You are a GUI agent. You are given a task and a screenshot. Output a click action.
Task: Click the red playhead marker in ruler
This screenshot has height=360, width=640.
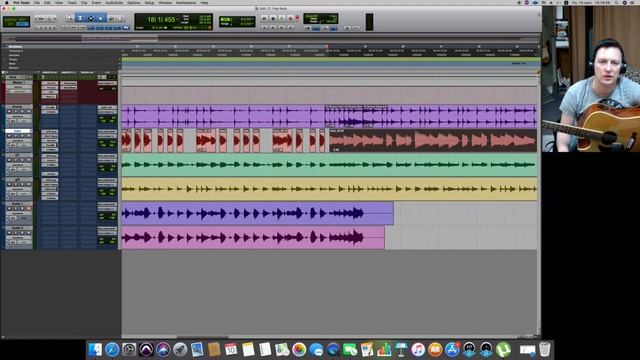point(327,47)
